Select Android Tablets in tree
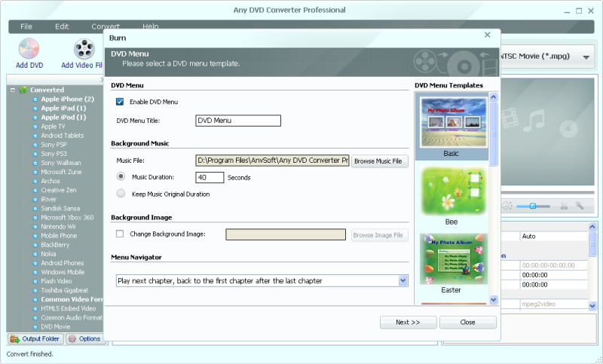This screenshot has width=603, height=364. coord(63,136)
